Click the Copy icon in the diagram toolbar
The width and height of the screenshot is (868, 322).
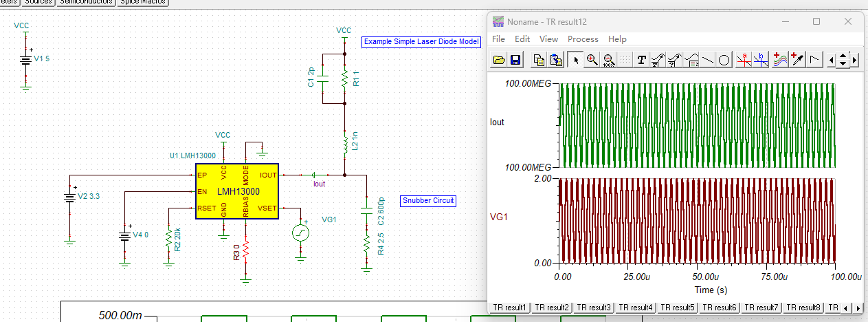[x=539, y=60]
